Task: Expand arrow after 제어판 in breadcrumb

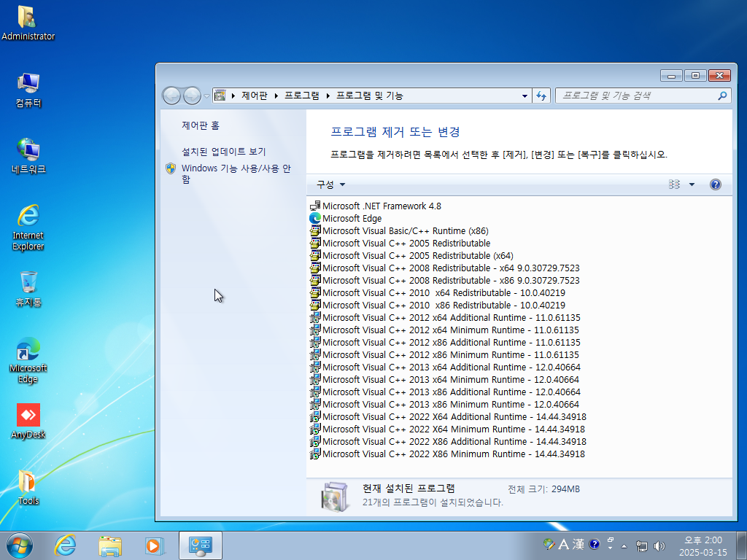Action: pyautogui.click(x=276, y=96)
